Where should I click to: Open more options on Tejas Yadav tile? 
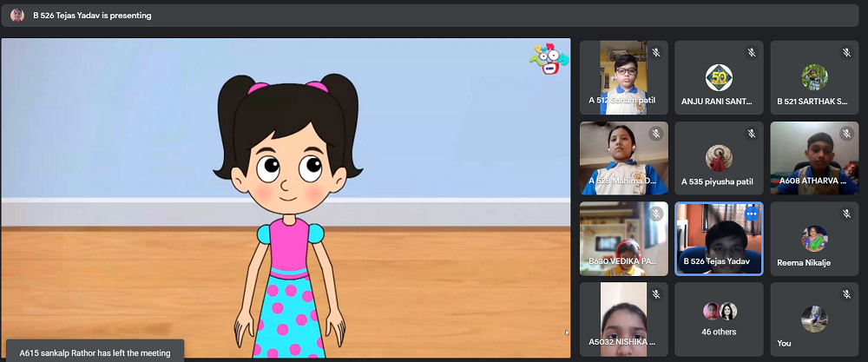(752, 214)
